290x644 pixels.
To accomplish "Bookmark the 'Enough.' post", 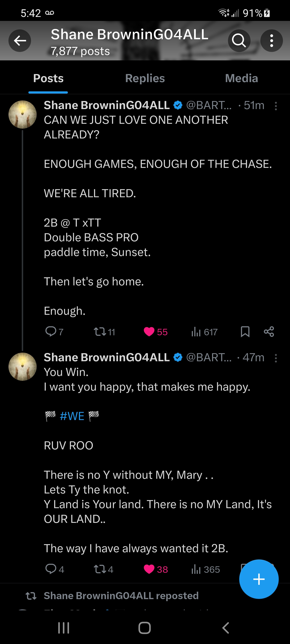I will tap(245, 332).
